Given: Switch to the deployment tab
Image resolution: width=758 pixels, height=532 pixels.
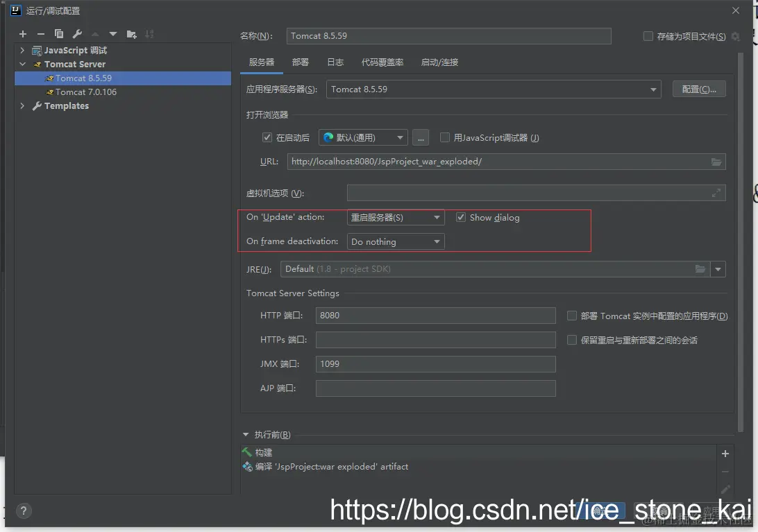Looking at the screenshot, I should (300, 62).
